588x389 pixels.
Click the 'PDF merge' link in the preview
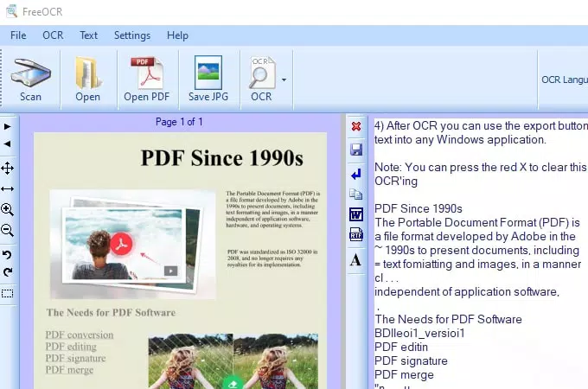[69, 369]
